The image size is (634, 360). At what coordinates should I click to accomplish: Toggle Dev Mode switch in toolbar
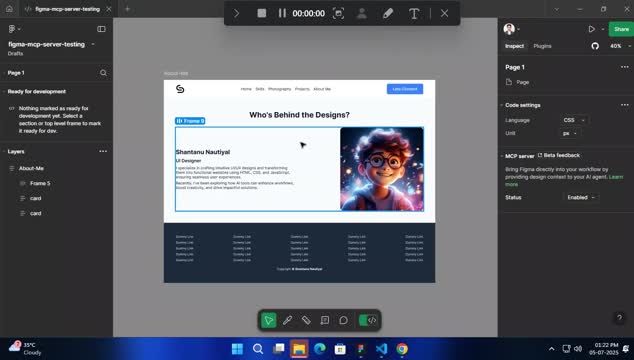coord(368,320)
